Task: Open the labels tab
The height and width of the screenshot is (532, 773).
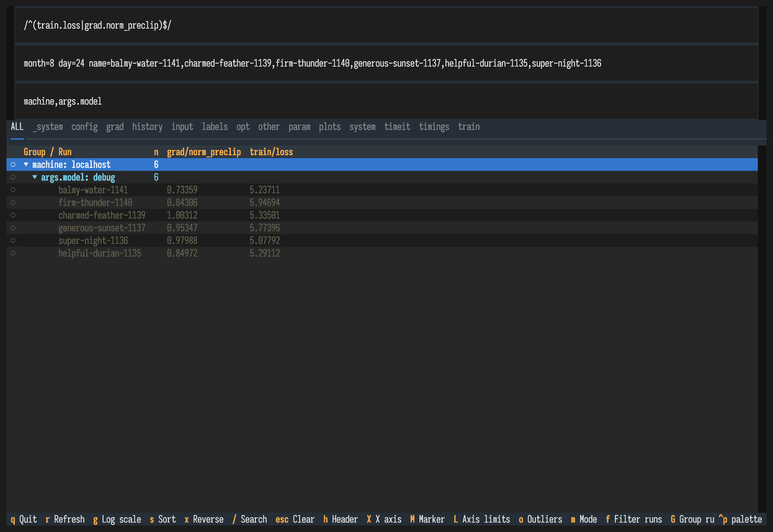Action: pyautogui.click(x=215, y=127)
